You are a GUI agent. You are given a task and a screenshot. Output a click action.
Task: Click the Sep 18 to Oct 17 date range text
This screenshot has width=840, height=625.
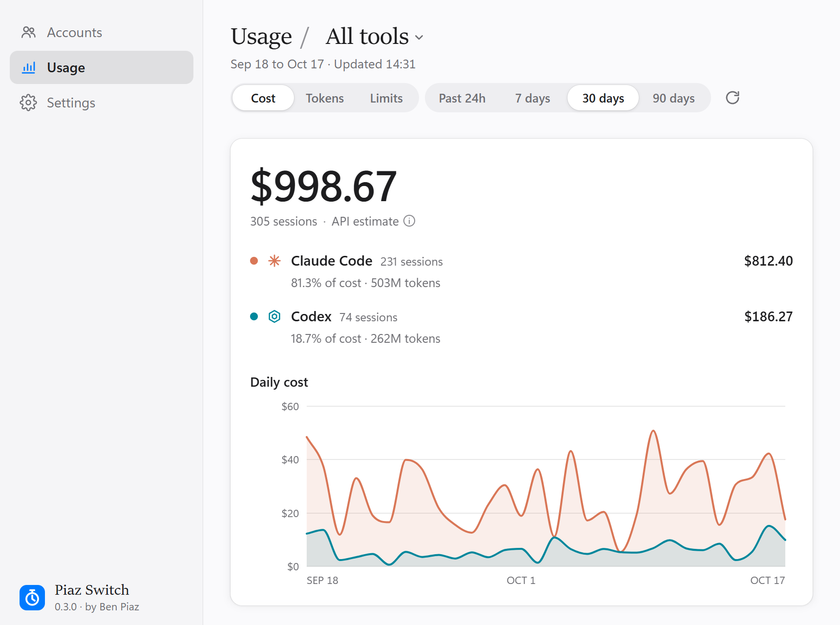pos(277,64)
